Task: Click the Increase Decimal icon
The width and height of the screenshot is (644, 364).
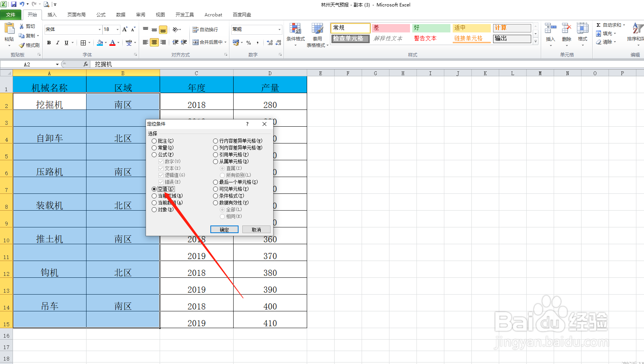Action: (x=270, y=43)
